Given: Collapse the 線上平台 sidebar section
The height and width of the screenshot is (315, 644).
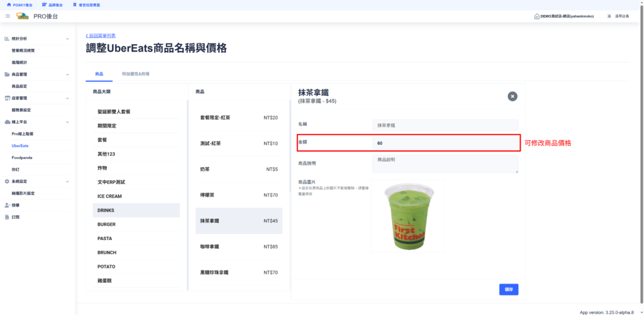Looking at the screenshot, I should [67, 121].
